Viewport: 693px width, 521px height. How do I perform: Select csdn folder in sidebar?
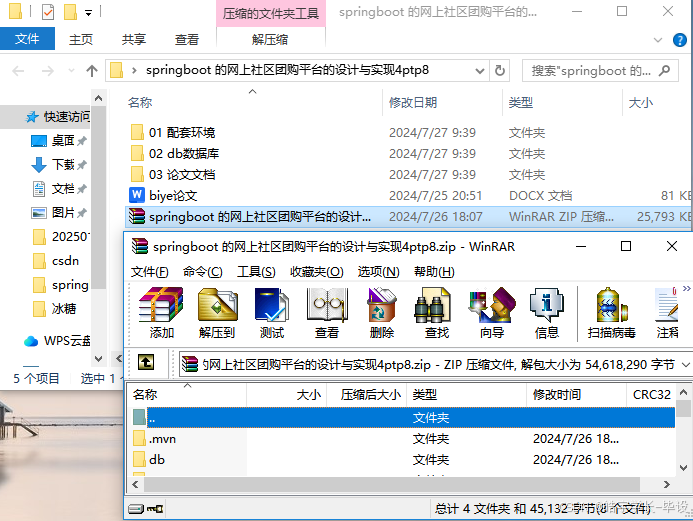pyautogui.click(x=56, y=261)
